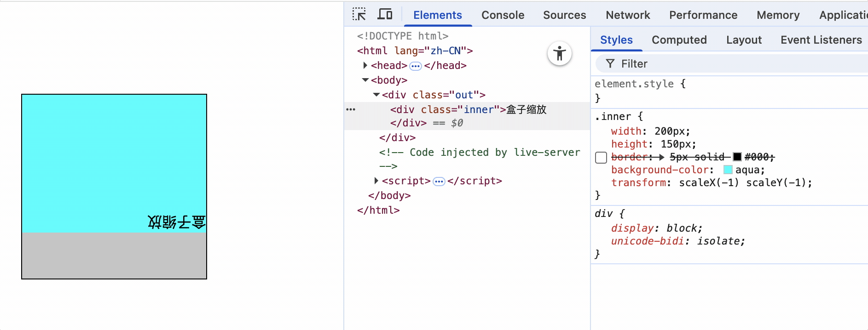Activate the inspect element picker icon
The width and height of the screenshot is (868, 330).
(x=359, y=14)
